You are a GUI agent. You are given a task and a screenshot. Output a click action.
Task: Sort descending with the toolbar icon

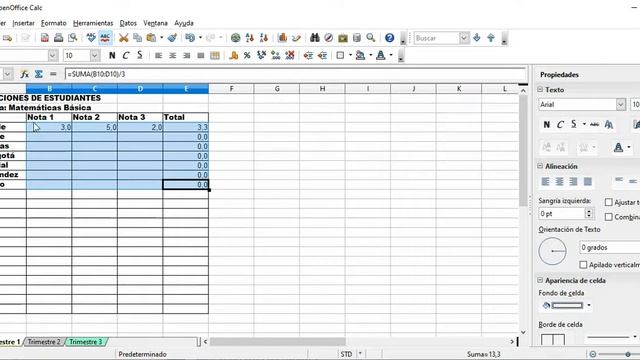[x=264, y=38]
